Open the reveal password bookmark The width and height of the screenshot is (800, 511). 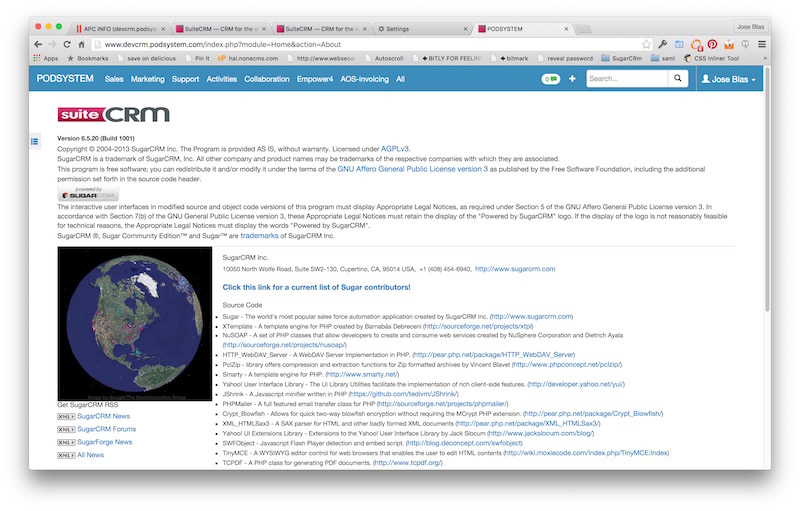tap(565, 58)
